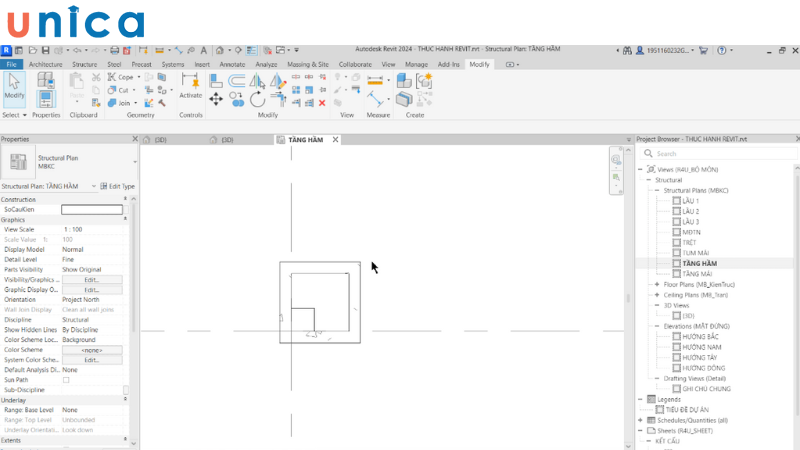This screenshot has width=800, height=450.
Task: Click the Activate controls icon
Action: coord(190,85)
